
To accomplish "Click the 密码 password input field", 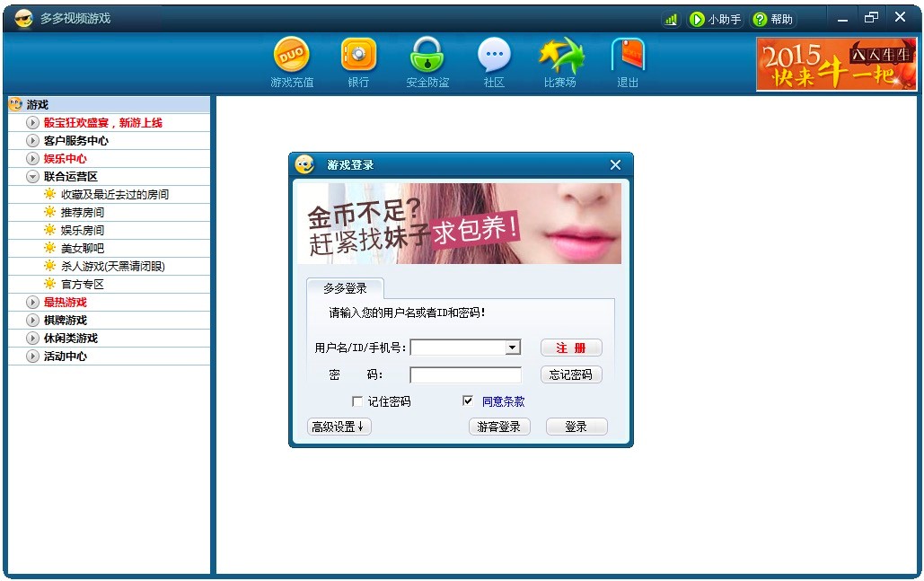I will tap(465, 375).
